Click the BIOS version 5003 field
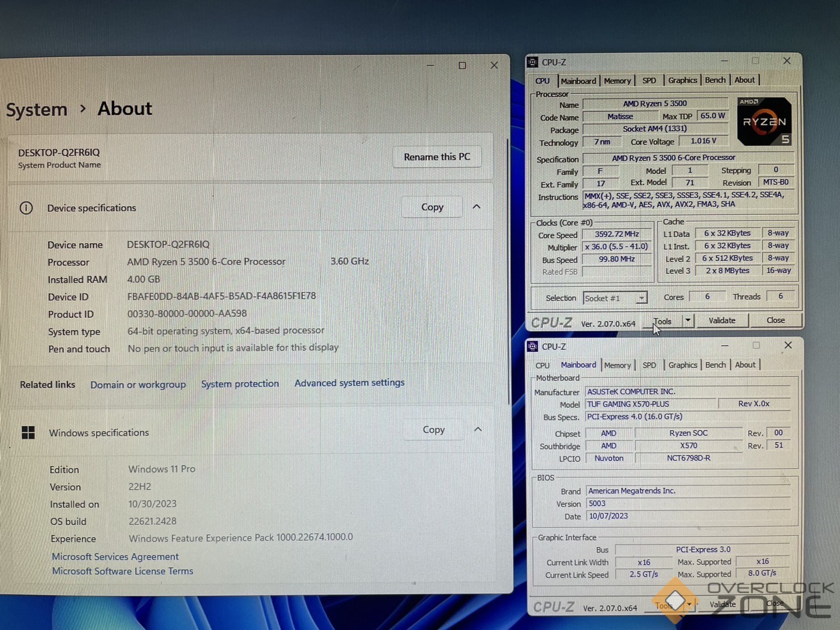 tap(688, 503)
